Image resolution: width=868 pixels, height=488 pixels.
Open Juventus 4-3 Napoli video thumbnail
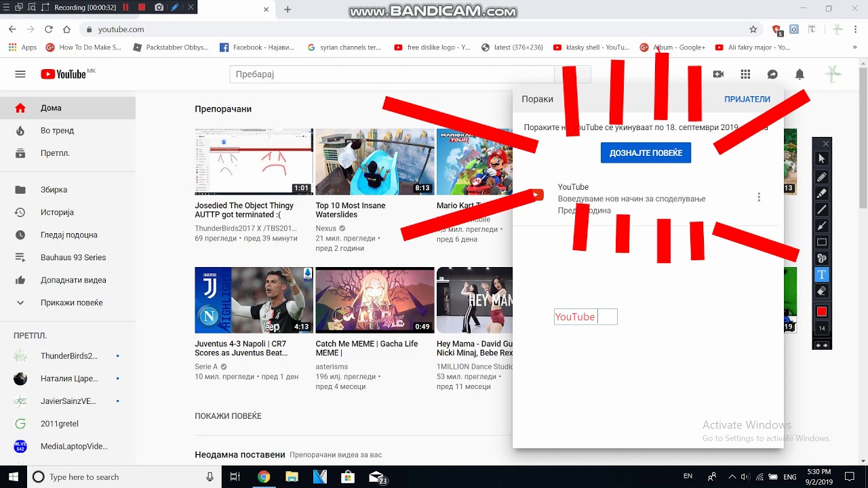click(254, 300)
